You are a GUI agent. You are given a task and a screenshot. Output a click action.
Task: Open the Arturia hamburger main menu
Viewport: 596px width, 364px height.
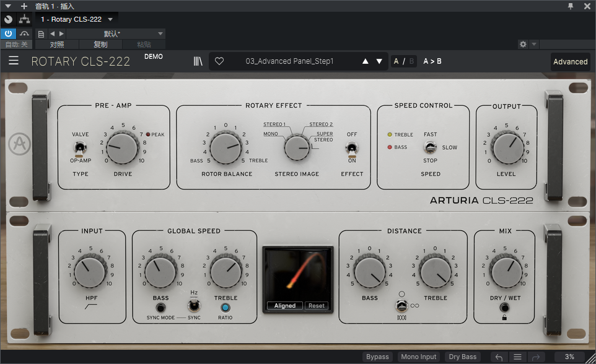[14, 61]
